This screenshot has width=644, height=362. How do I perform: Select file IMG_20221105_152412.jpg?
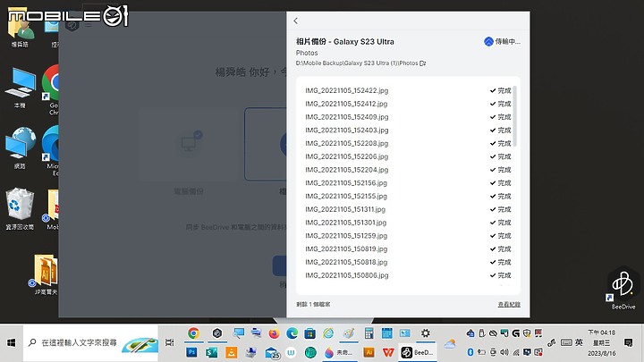tap(346, 104)
